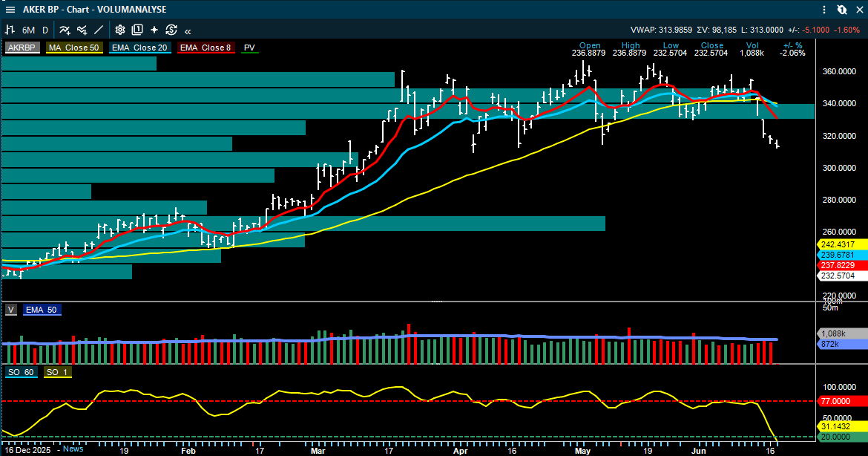The height and width of the screenshot is (456, 868).
Task: Open the chart template icon marked 1
Action: click(137, 30)
